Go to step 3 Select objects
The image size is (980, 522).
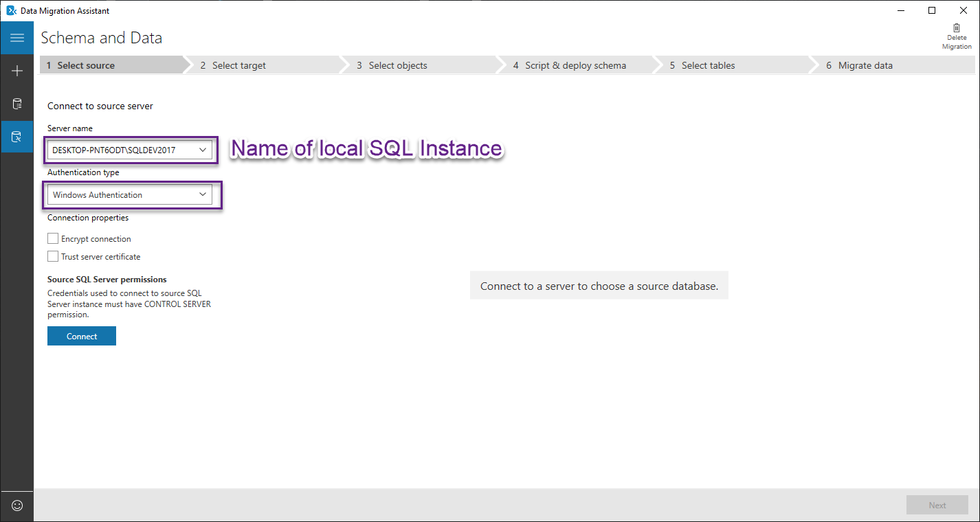pos(423,65)
